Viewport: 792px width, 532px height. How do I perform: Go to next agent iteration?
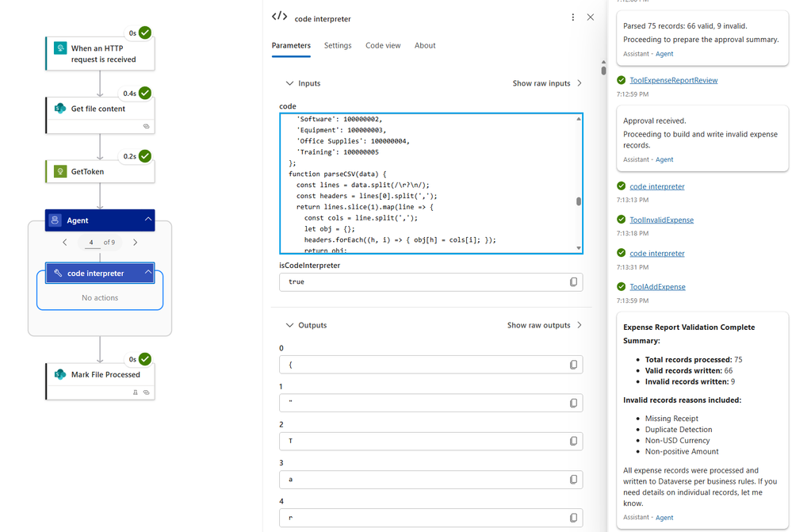[136, 242]
